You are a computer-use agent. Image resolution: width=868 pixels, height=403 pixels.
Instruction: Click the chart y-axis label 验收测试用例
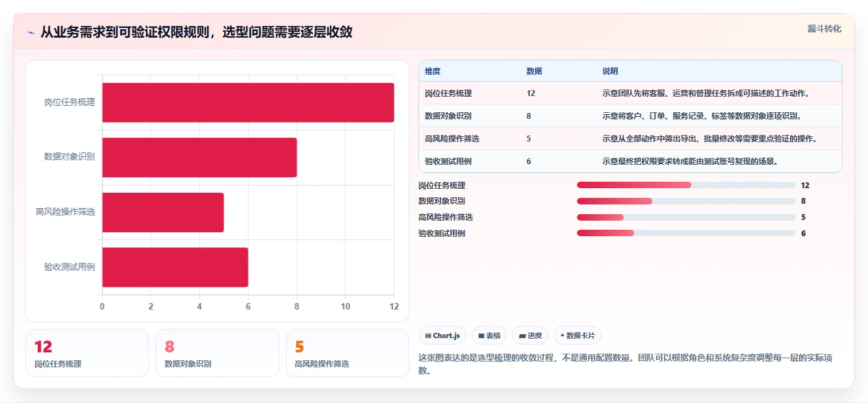70,267
